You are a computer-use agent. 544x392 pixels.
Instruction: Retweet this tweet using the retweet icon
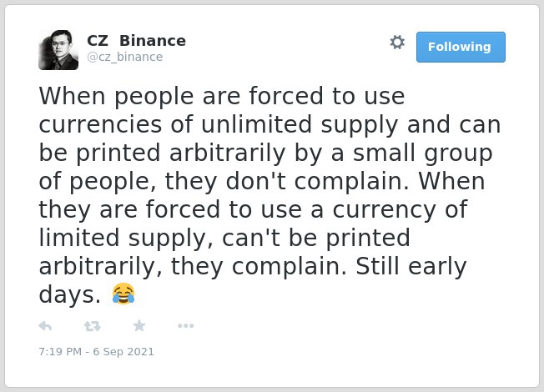click(93, 326)
